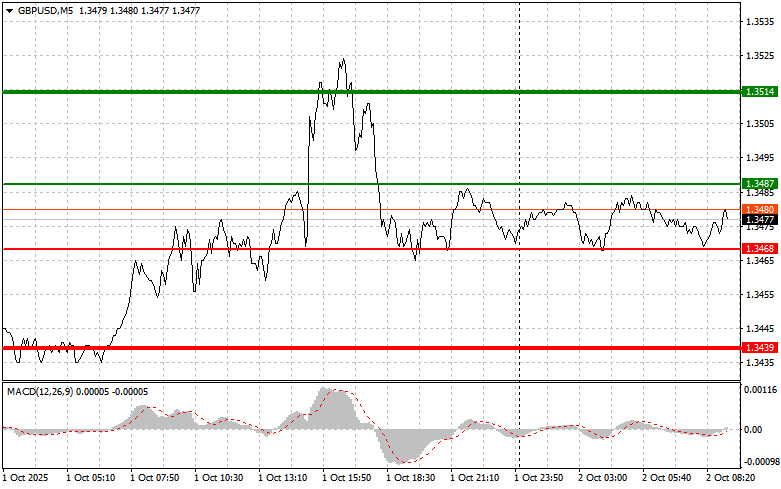The width and height of the screenshot is (781, 489).
Task: Click the 2 Oct 03:00 time label
Action: pos(603,478)
